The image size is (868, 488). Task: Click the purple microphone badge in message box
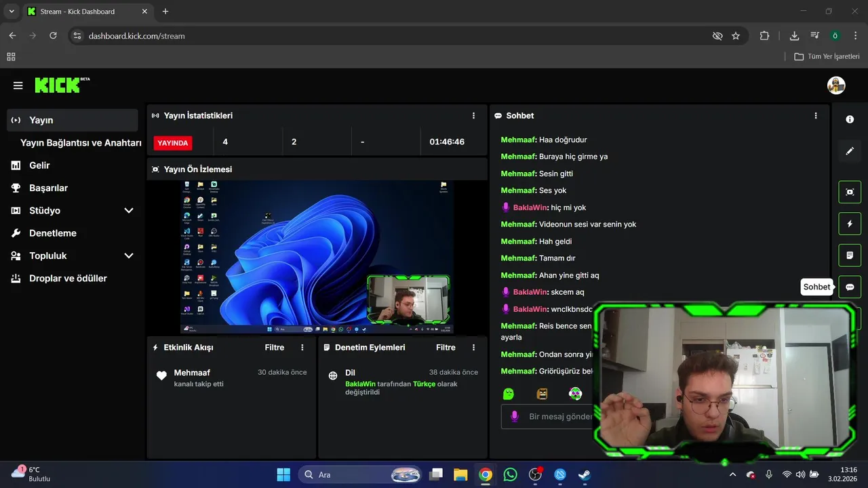[515, 416]
